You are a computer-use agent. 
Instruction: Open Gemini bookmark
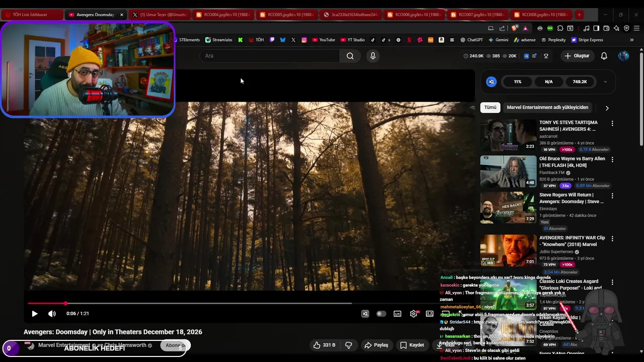(x=498, y=40)
